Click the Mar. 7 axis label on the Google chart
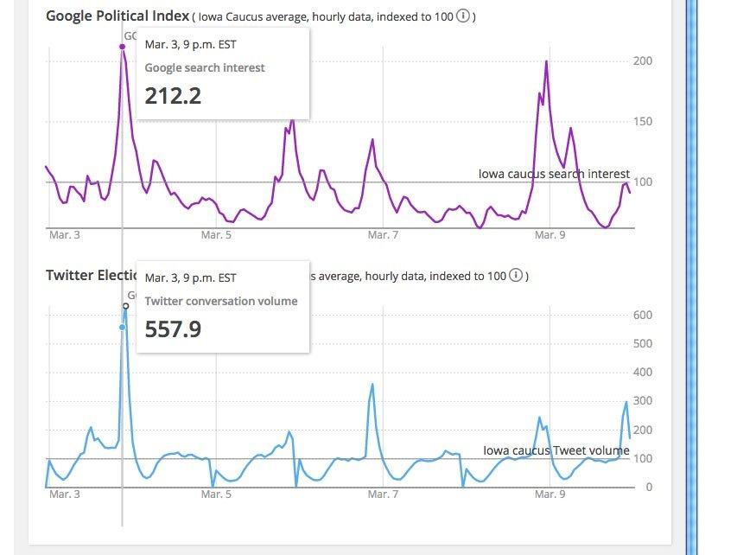Screen dimensions: 756x555 tap(383, 235)
